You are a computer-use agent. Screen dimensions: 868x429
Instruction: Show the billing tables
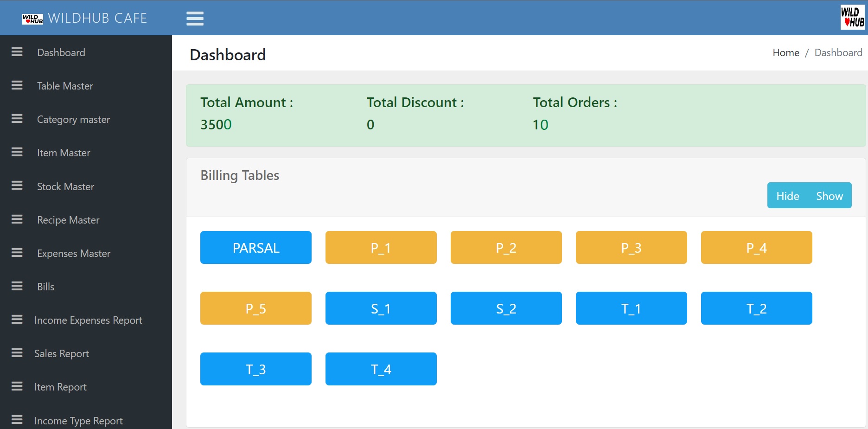pyautogui.click(x=829, y=196)
